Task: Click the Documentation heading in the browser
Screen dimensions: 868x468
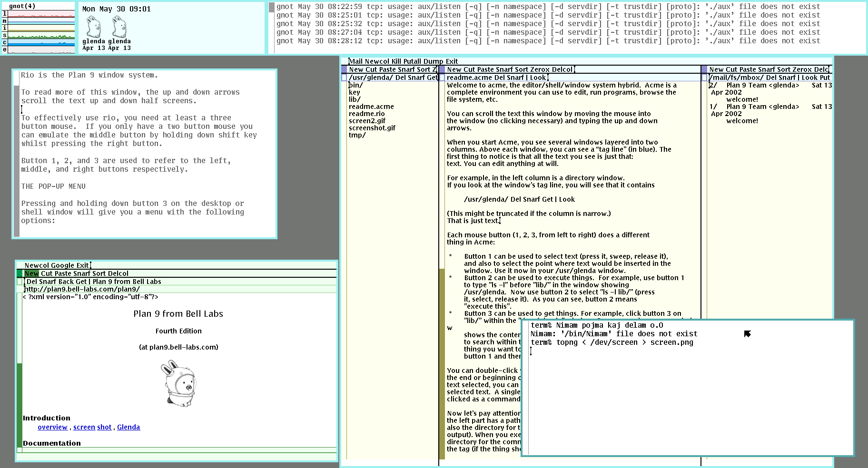Action: (x=52, y=443)
